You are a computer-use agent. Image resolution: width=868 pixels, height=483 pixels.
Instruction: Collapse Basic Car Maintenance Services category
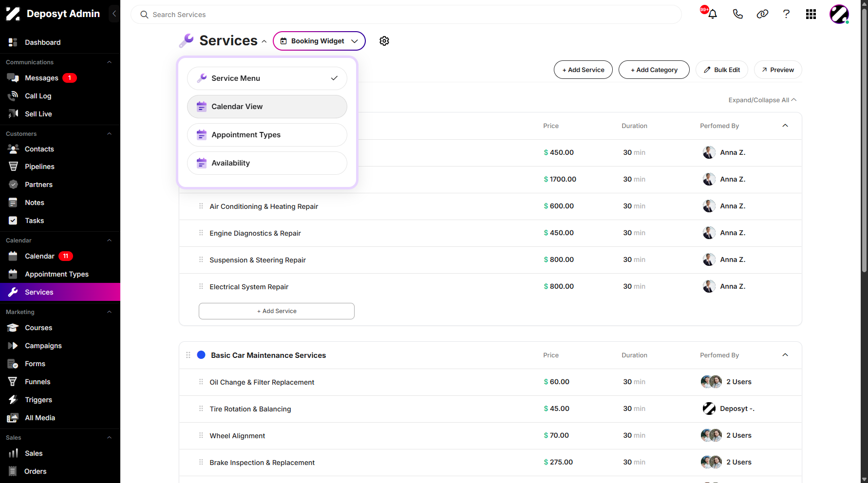coord(785,355)
